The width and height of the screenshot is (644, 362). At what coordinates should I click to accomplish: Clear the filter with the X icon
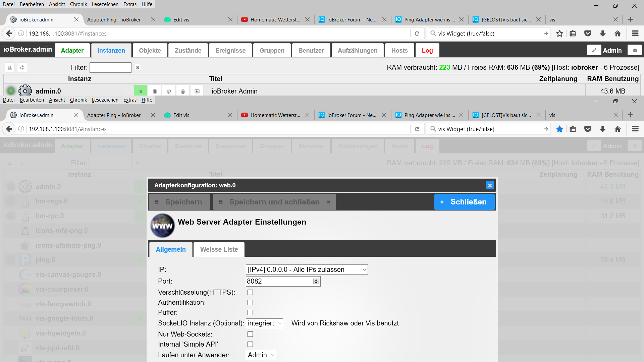138,67
